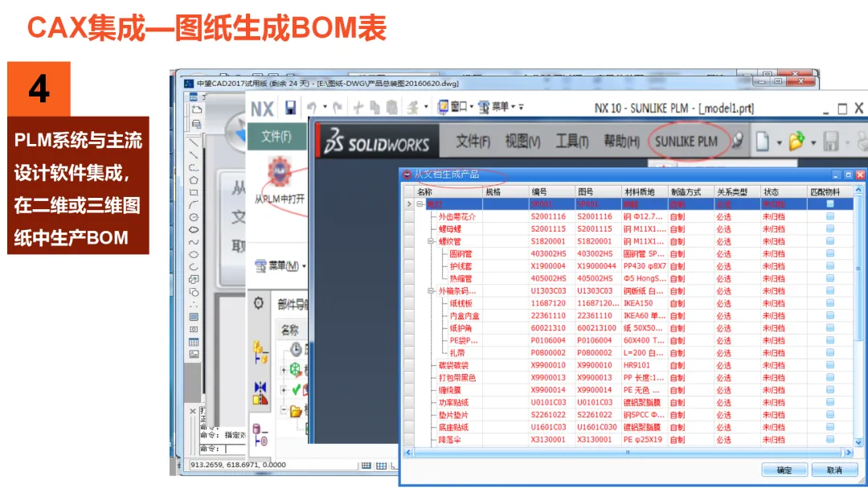Viewport: 868px width, 489px height.
Task: Toggle the snap grid icon in ZWCAD status bar
Action: [x=366, y=466]
